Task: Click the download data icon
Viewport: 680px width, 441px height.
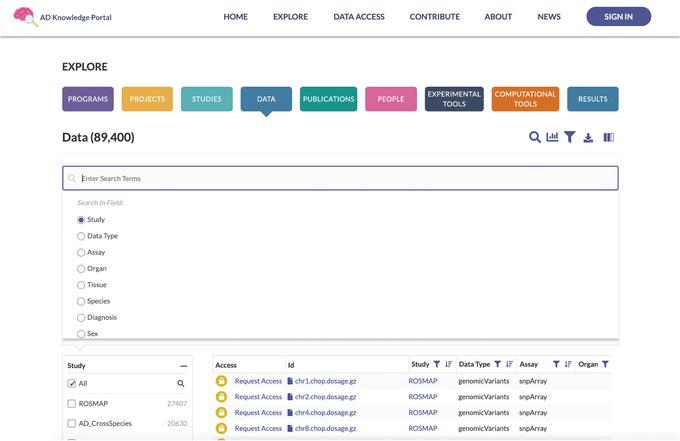Action: pos(588,137)
